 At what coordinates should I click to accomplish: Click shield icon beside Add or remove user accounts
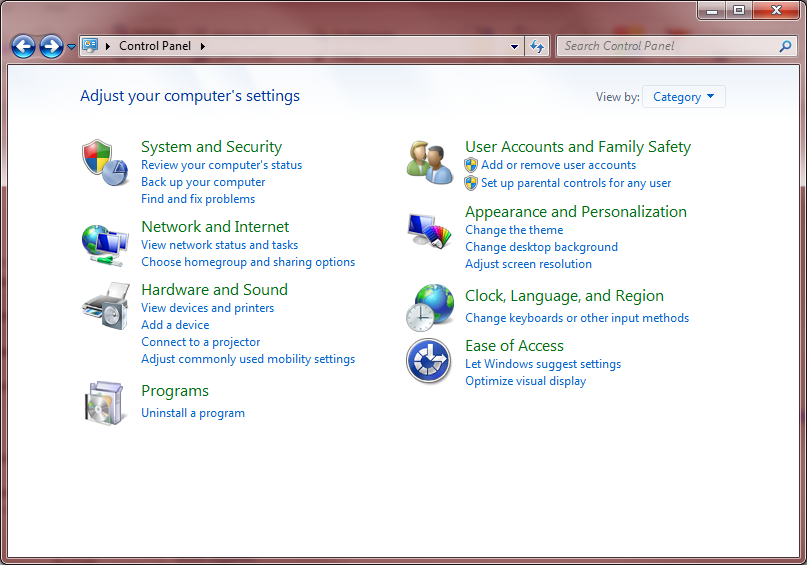click(x=470, y=165)
